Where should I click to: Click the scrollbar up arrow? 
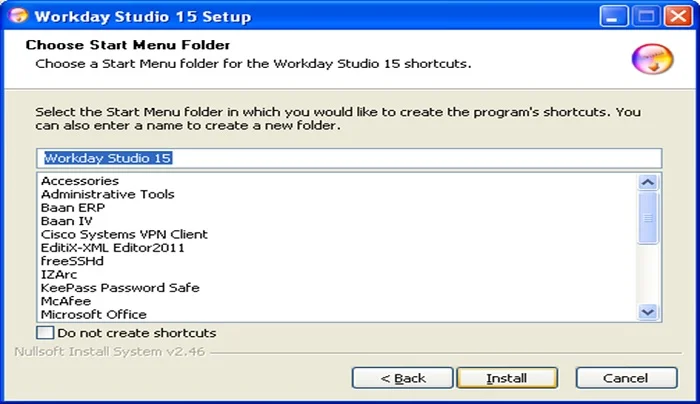point(648,182)
